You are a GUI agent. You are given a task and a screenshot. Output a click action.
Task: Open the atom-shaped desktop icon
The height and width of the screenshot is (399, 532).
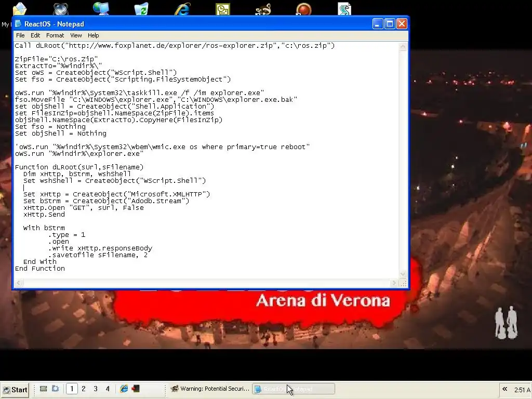click(x=60, y=8)
